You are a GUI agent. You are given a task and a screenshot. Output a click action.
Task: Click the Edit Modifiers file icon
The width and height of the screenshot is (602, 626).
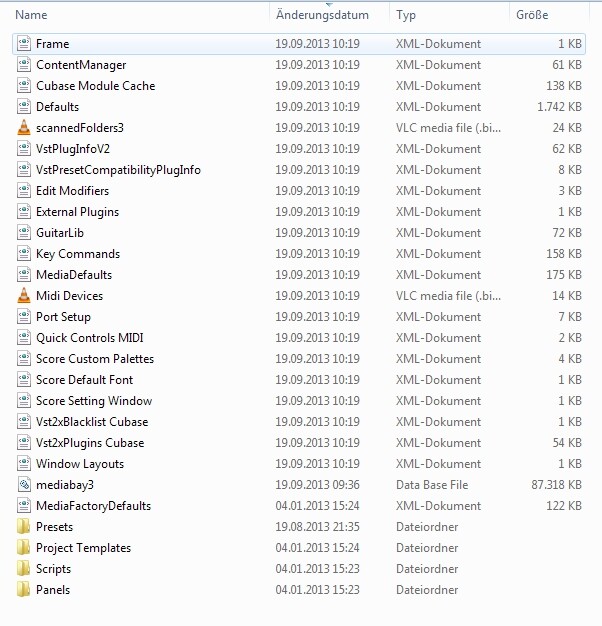24,191
